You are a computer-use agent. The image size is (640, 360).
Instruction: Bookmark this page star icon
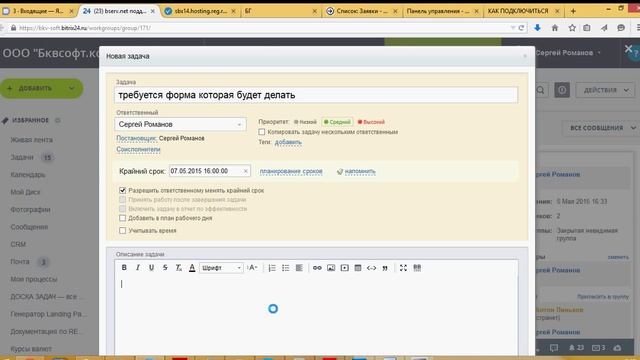tap(572, 28)
